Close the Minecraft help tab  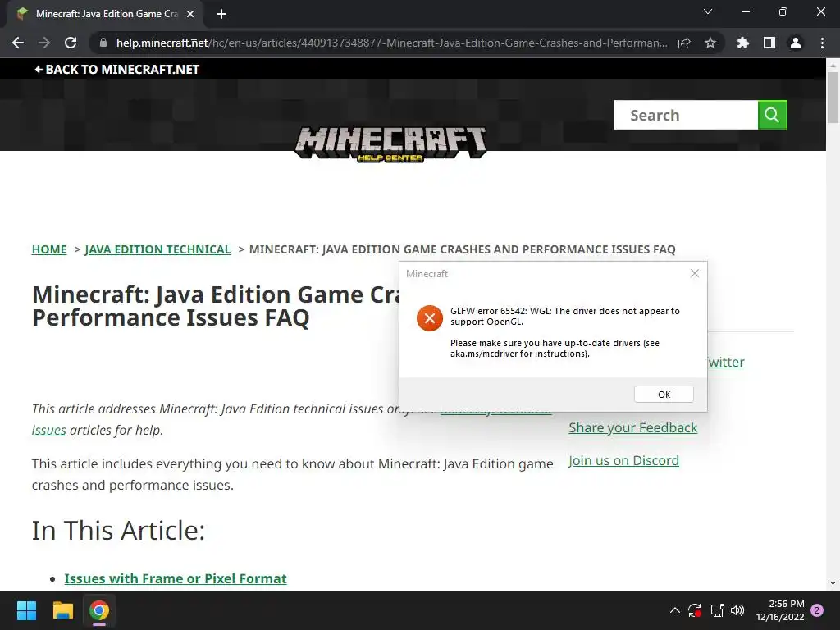coord(190,14)
